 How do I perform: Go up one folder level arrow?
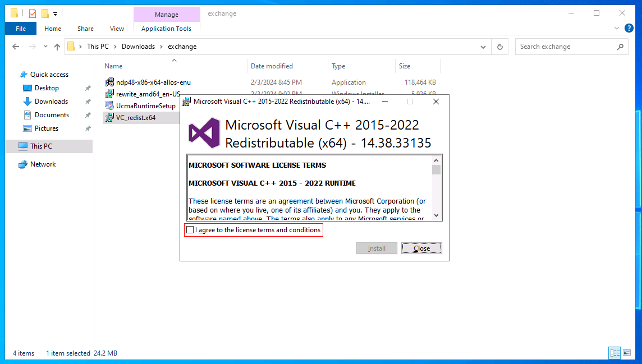pos(57,47)
